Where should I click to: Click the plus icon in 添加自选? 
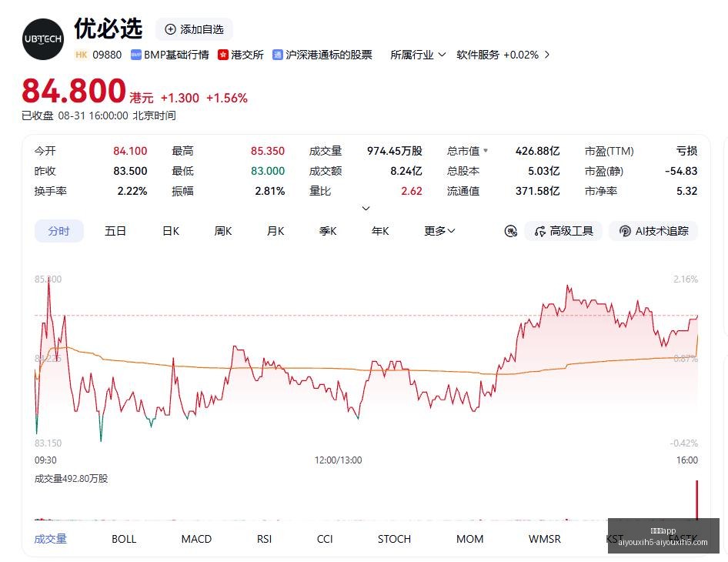170,29
